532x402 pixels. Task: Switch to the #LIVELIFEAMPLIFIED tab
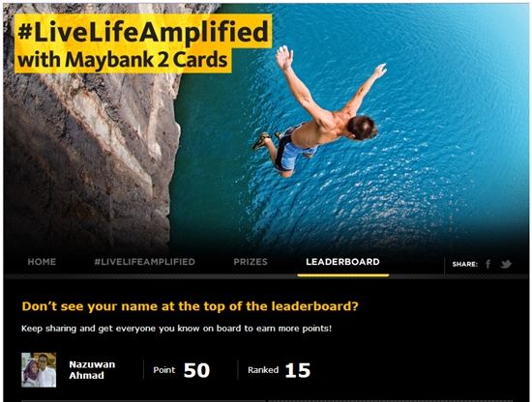tap(144, 262)
